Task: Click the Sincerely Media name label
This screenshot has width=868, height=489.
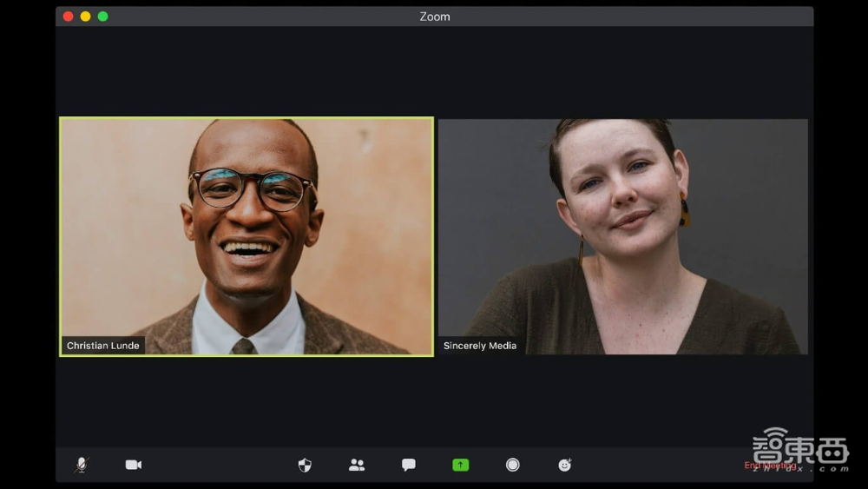Action: (480, 346)
